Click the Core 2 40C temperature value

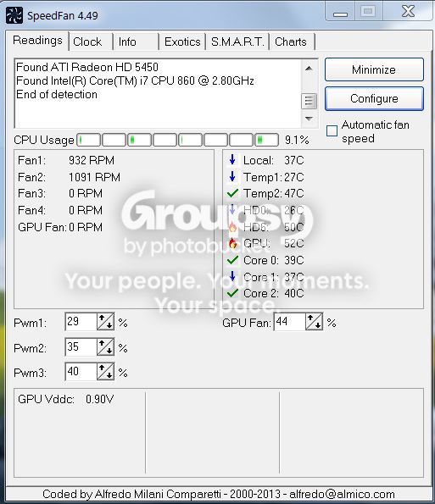point(294,293)
